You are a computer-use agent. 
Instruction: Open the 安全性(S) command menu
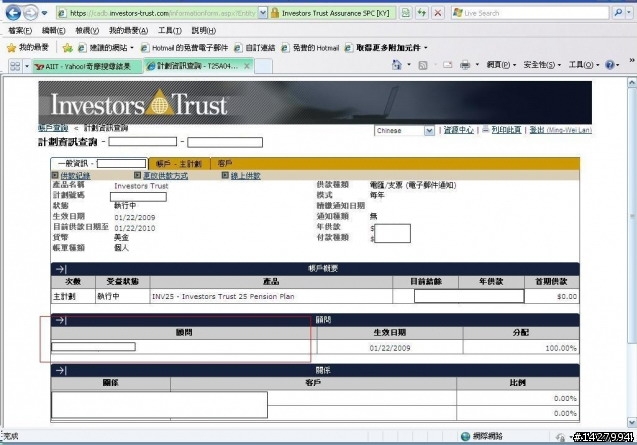pos(542,65)
